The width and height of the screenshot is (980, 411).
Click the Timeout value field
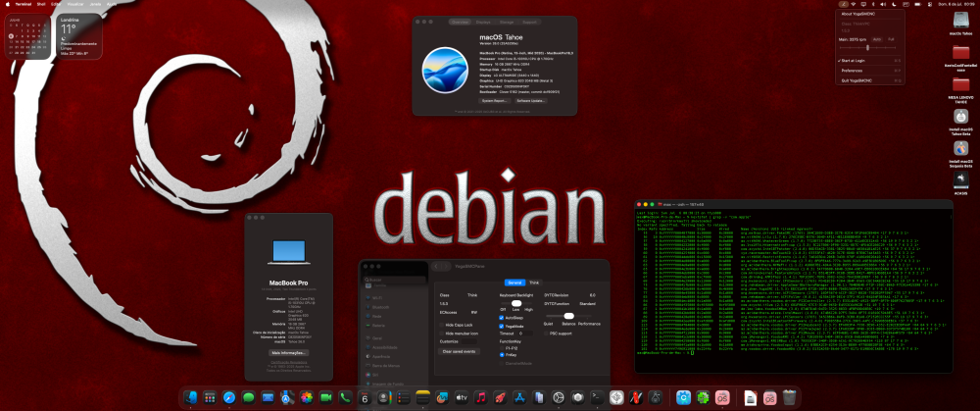524,334
